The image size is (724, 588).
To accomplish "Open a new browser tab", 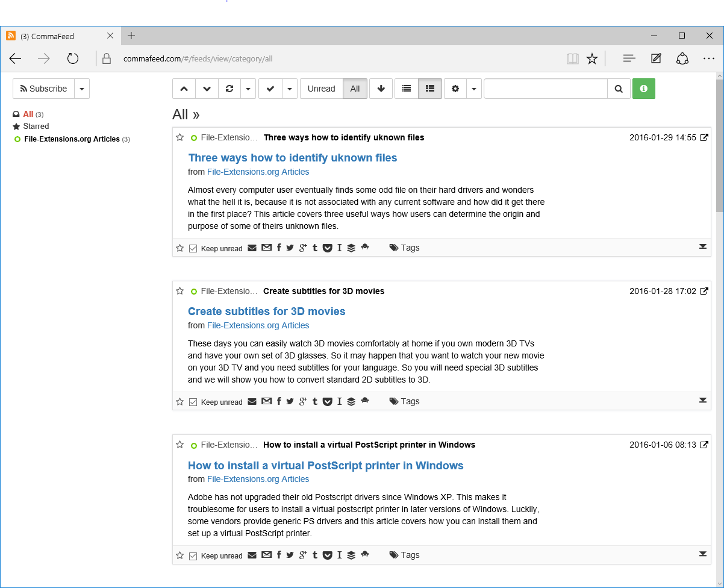I will [131, 36].
